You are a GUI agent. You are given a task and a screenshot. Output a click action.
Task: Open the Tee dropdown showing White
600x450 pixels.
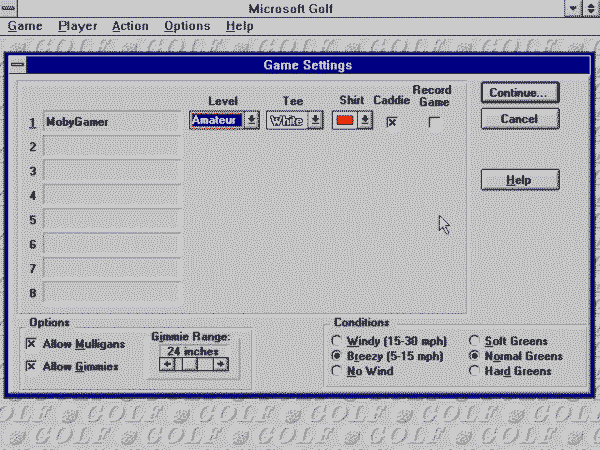point(316,120)
